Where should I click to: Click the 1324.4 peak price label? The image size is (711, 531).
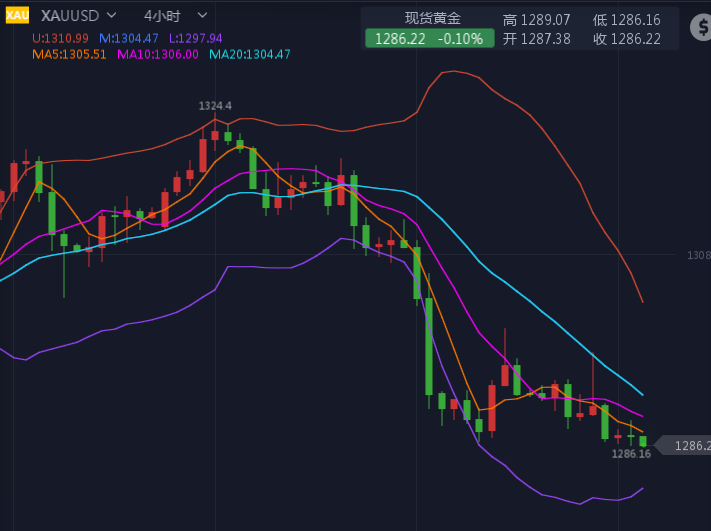(x=215, y=106)
